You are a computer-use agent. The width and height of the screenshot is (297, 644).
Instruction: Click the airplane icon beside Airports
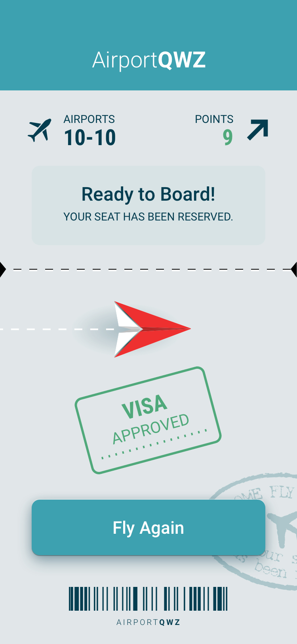point(40,130)
